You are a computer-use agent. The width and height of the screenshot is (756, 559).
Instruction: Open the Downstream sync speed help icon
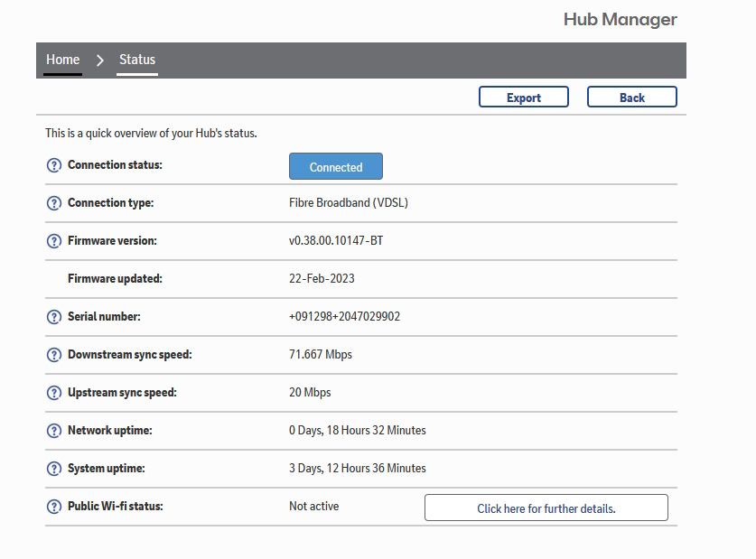pyautogui.click(x=53, y=355)
